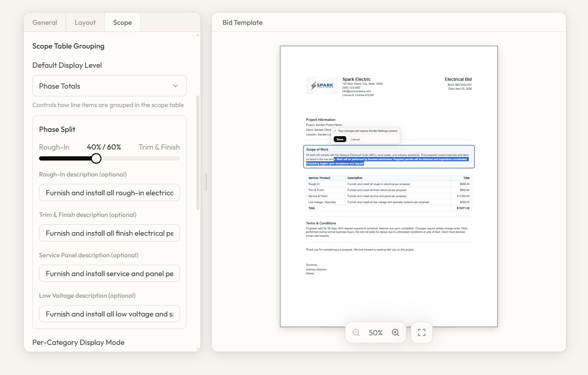
Task: Click the Service Panel description field
Action: click(x=109, y=273)
